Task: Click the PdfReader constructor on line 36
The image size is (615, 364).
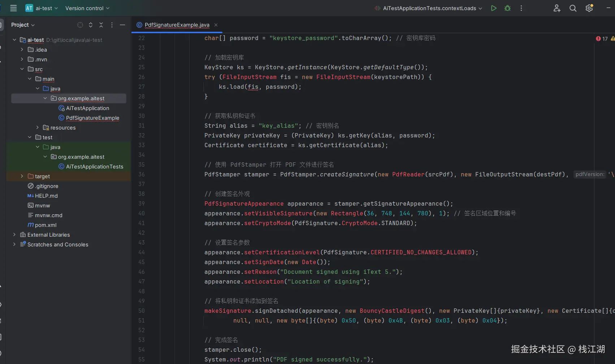Action: [x=408, y=174]
